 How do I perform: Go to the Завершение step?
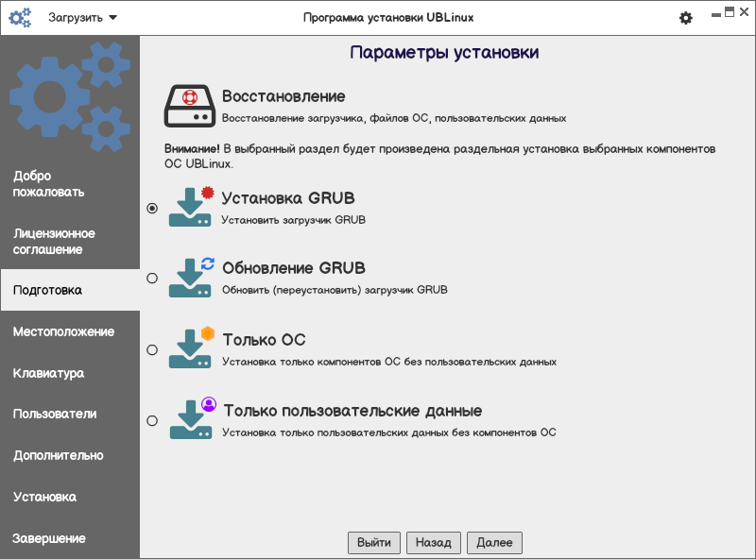[x=70, y=538]
